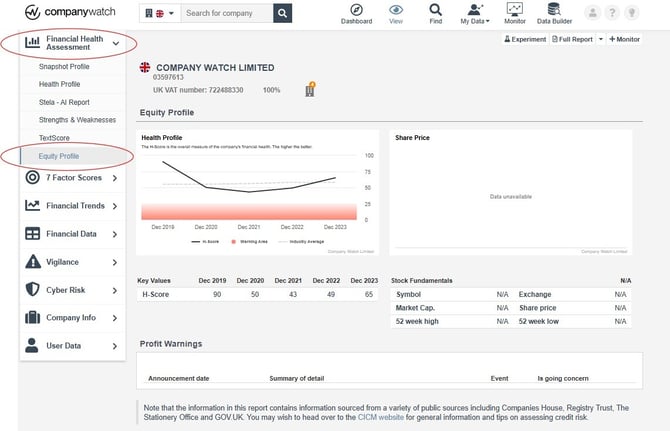Open Stela - AI Report
The height and width of the screenshot is (431, 670).
[x=64, y=103]
